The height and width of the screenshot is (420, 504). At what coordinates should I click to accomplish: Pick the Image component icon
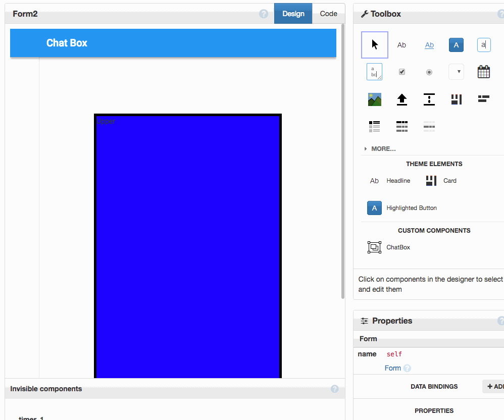374,99
